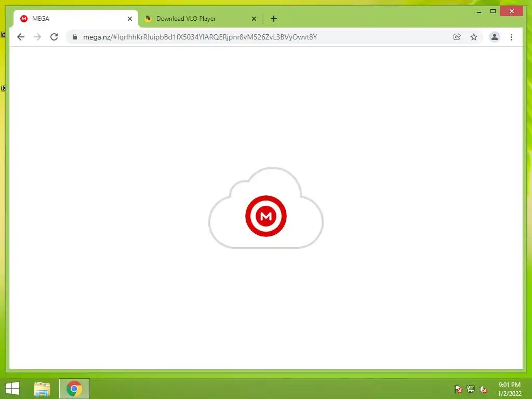Go back to the previous page
The height and width of the screenshot is (399, 532).
(21, 37)
